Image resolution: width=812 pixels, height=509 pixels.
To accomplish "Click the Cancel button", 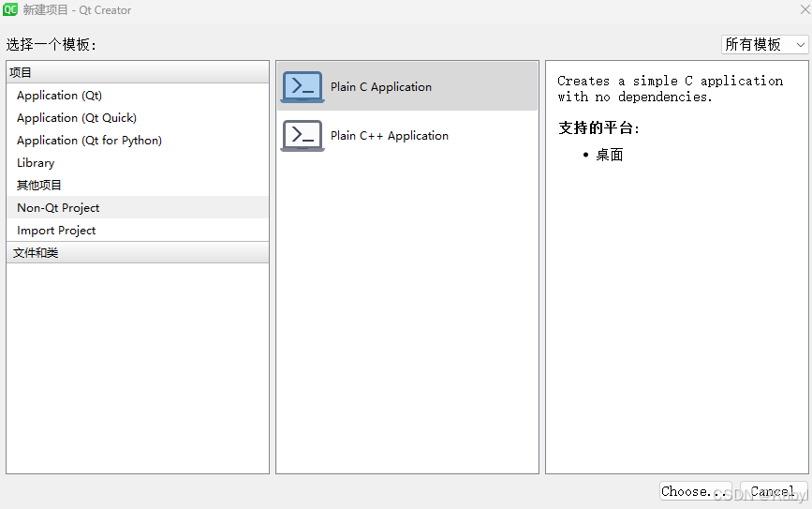I will click(774, 491).
